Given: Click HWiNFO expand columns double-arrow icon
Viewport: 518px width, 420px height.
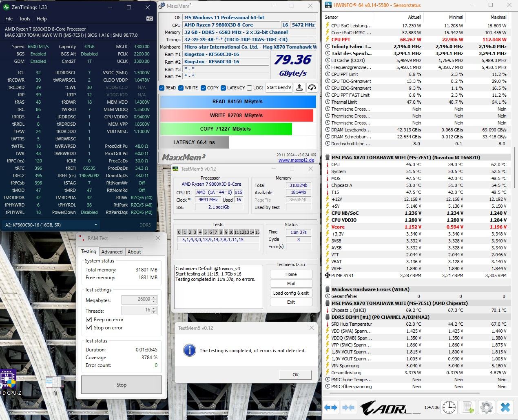Looking at the screenshot, I should 331,407.
